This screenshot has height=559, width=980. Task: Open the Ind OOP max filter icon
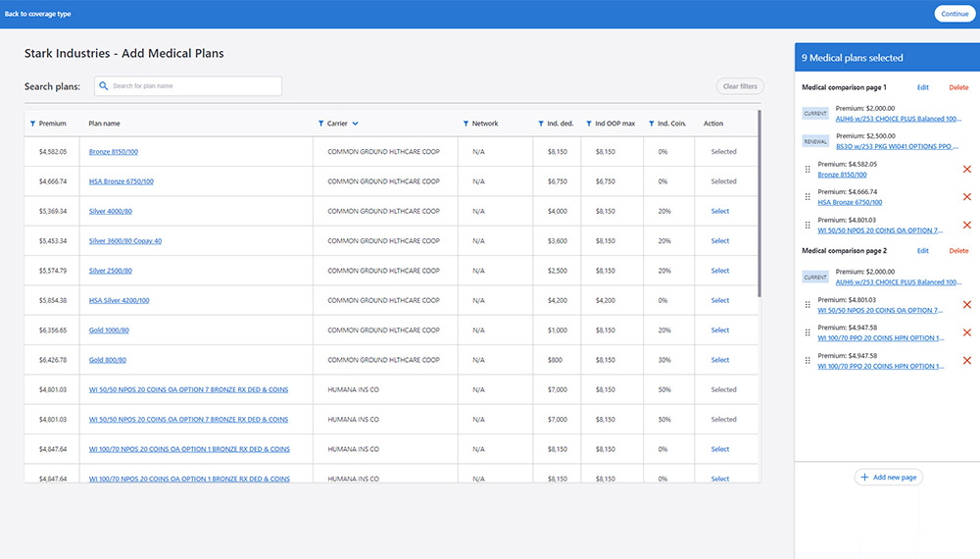tap(589, 124)
